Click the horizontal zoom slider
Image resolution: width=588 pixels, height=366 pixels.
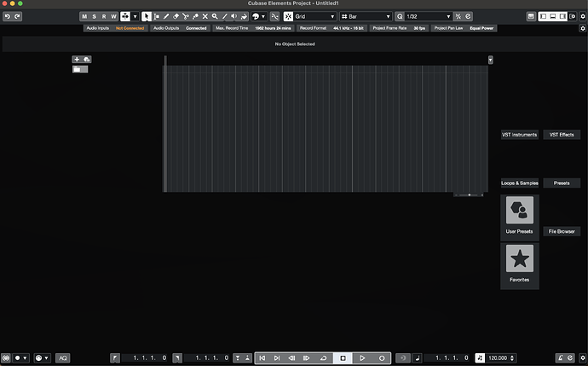pyautogui.click(x=470, y=195)
